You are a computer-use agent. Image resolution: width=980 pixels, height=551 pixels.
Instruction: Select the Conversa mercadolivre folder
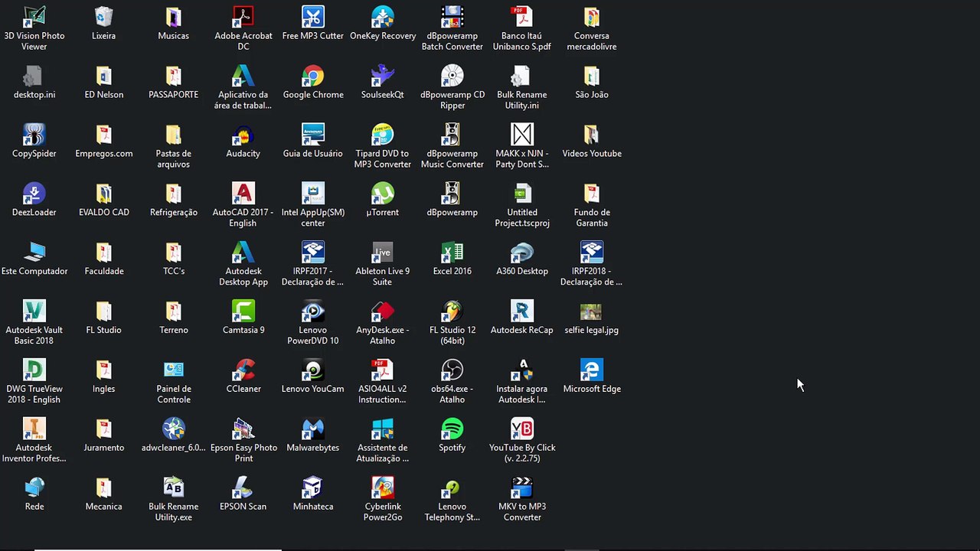click(x=592, y=18)
